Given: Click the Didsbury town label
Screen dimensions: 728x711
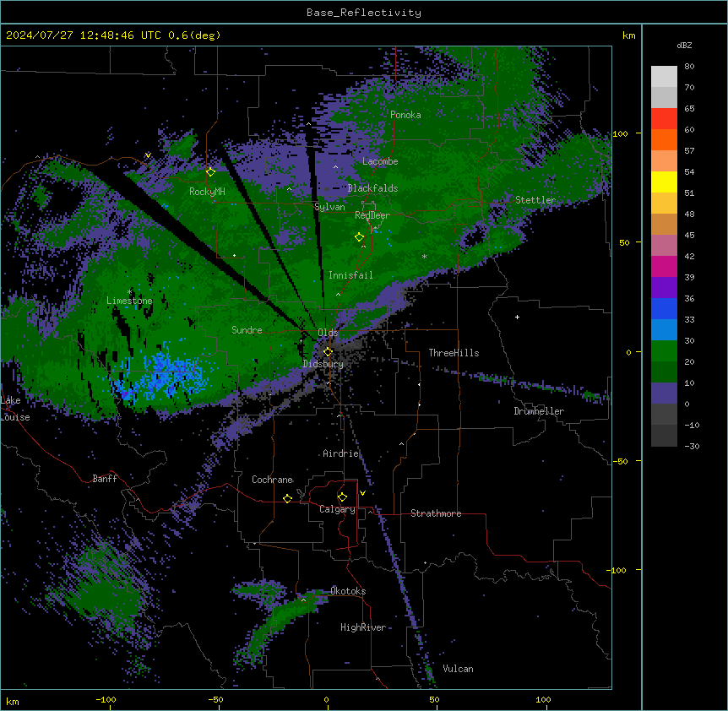Looking at the screenshot, I should (323, 364).
